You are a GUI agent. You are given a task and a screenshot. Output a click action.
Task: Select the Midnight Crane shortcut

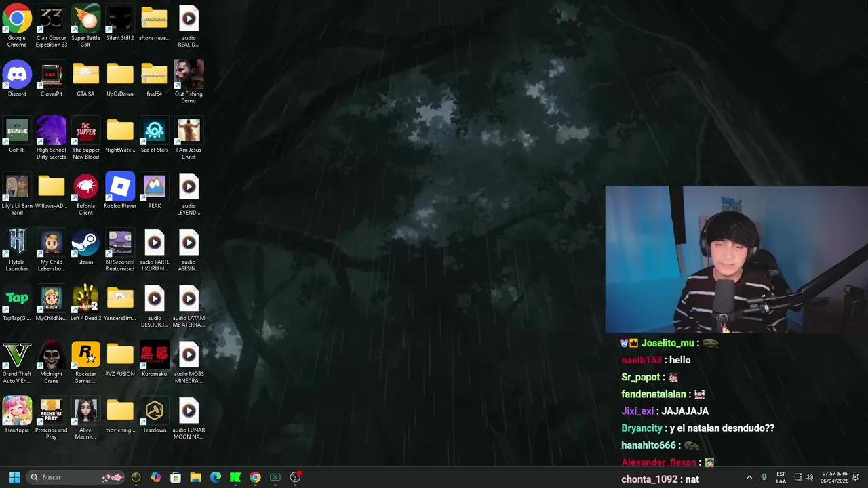pyautogui.click(x=52, y=363)
